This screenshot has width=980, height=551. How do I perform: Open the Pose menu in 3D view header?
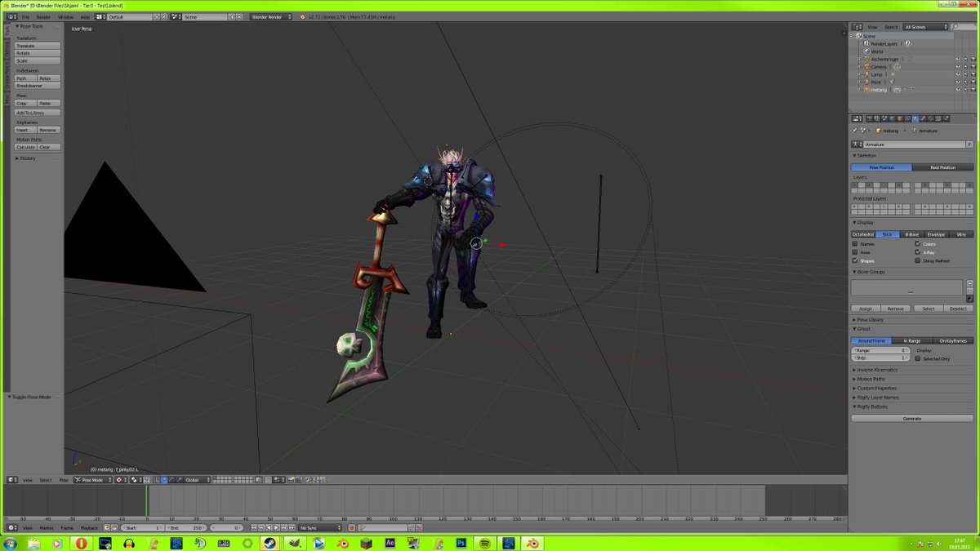64,480
